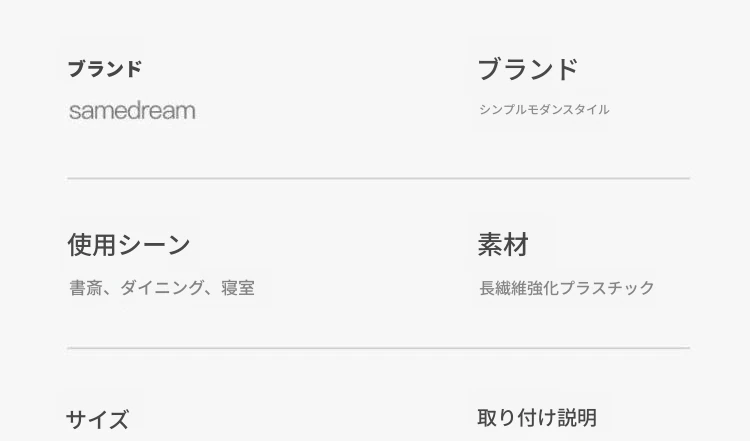The width and height of the screenshot is (750, 441).
Task: Click the samedream brand name
Action: coord(132,110)
